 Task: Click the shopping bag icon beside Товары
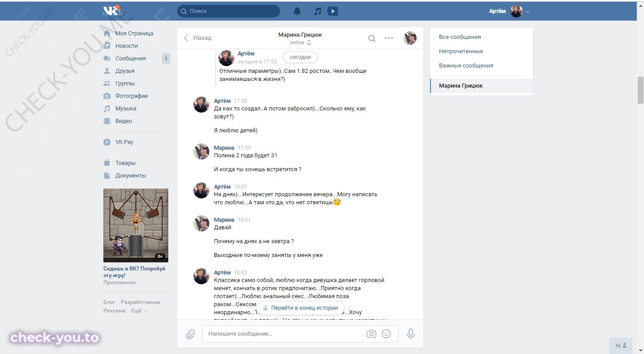click(107, 163)
